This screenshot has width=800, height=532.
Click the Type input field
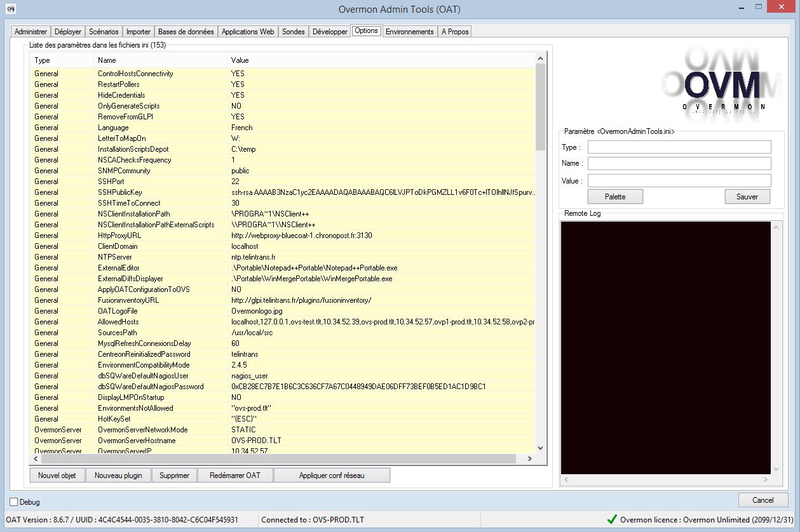[679, 147]
